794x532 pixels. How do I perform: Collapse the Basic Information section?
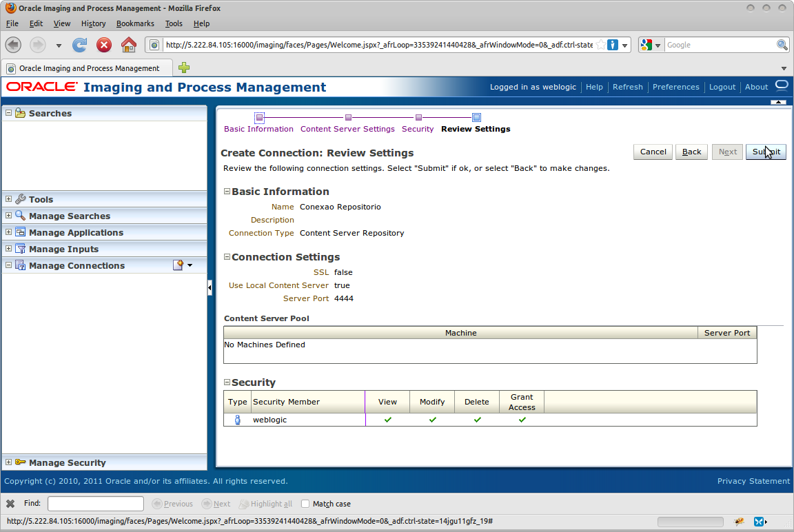pyautogui.click(x=227, y=192)
